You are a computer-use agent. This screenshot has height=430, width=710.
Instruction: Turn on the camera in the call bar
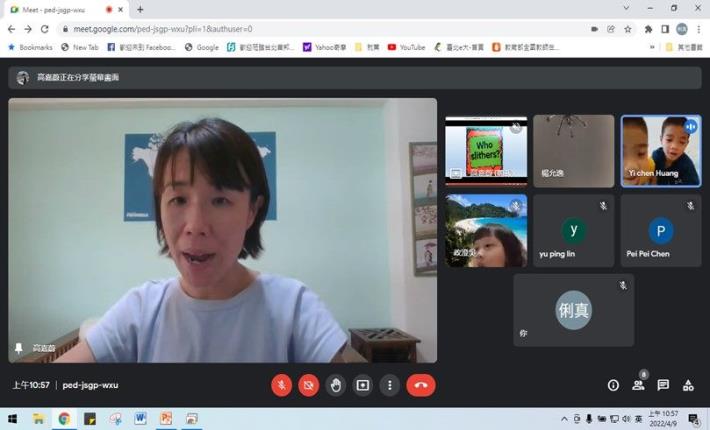(309, 385)
